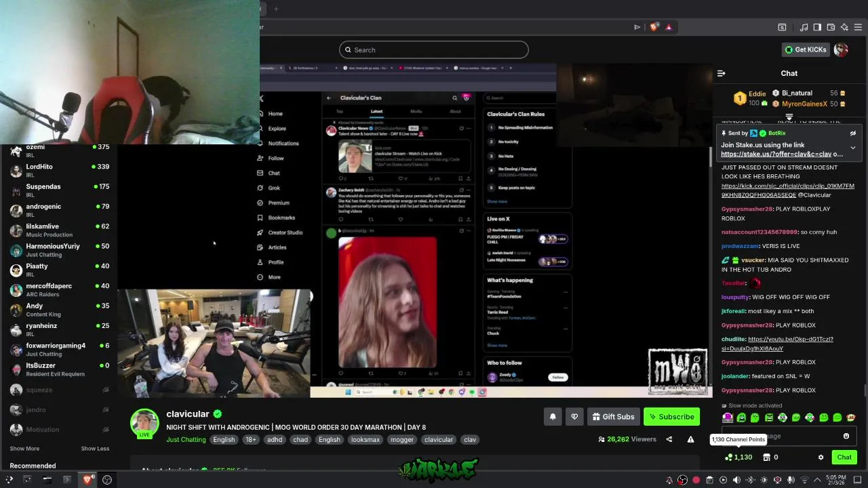Screen dimensions: 868x488
Task: Click the brightness tray icon
Action: (x=764, y=480)
